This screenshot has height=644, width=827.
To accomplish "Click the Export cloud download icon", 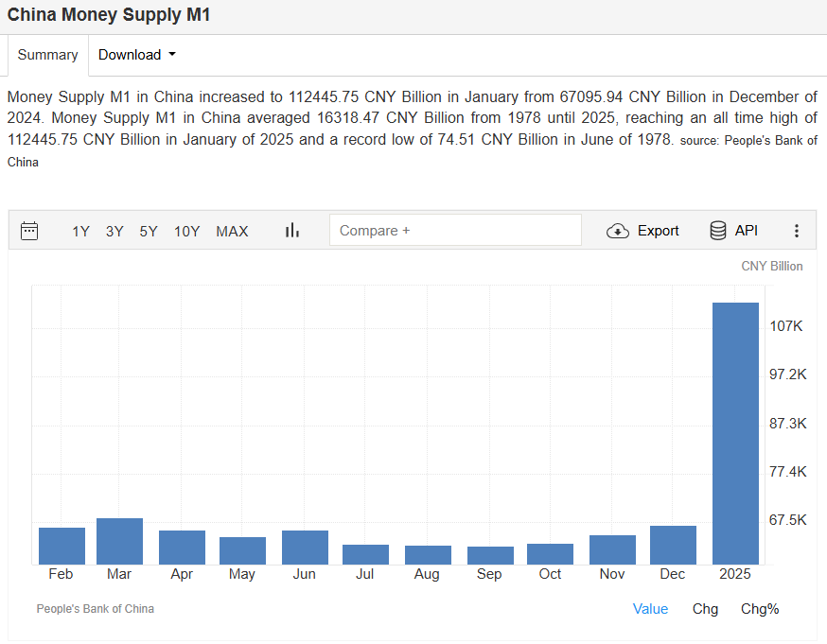I will click(618, 231).
